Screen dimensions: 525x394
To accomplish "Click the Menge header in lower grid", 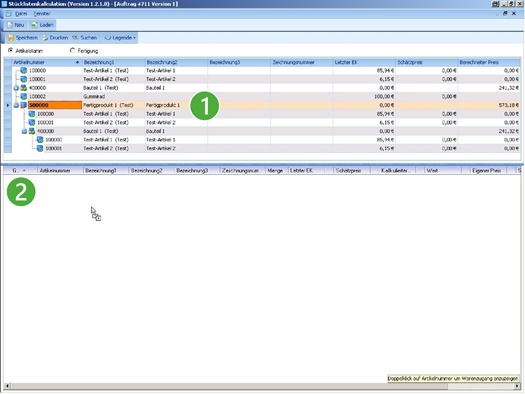I will click(x=277, y=171).
